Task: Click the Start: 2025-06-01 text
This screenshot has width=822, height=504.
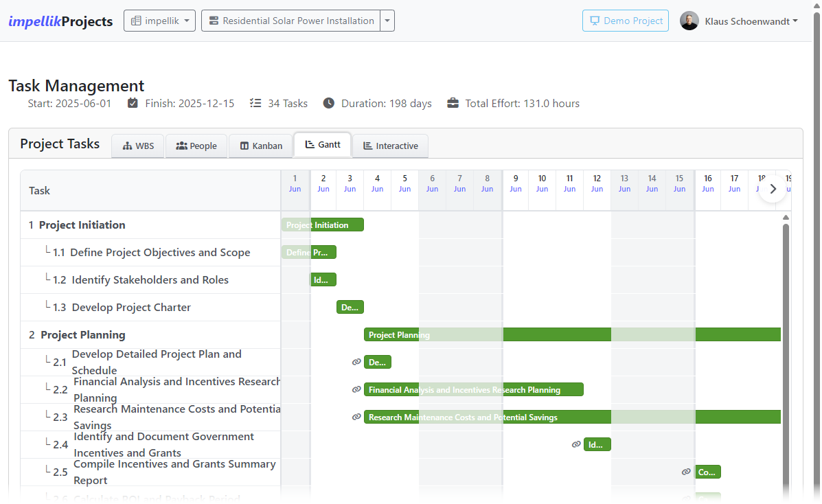Action: tap(69, 103)
